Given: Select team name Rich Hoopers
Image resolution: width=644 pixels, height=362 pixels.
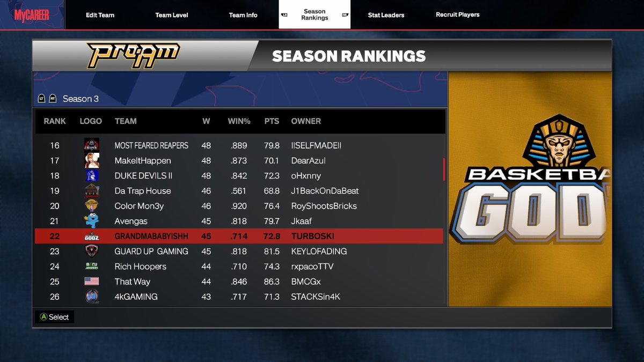Looking at the screenshot, I should (141, 267).
